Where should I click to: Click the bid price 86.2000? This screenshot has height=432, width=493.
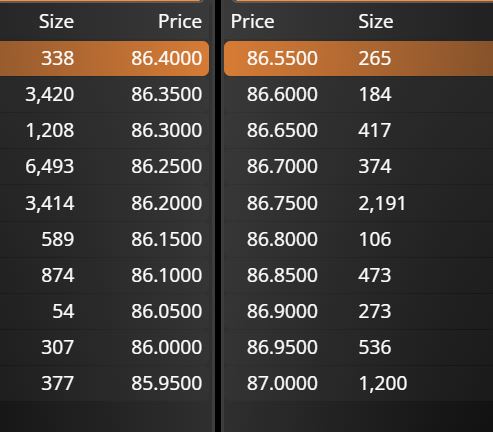point(166,203)
